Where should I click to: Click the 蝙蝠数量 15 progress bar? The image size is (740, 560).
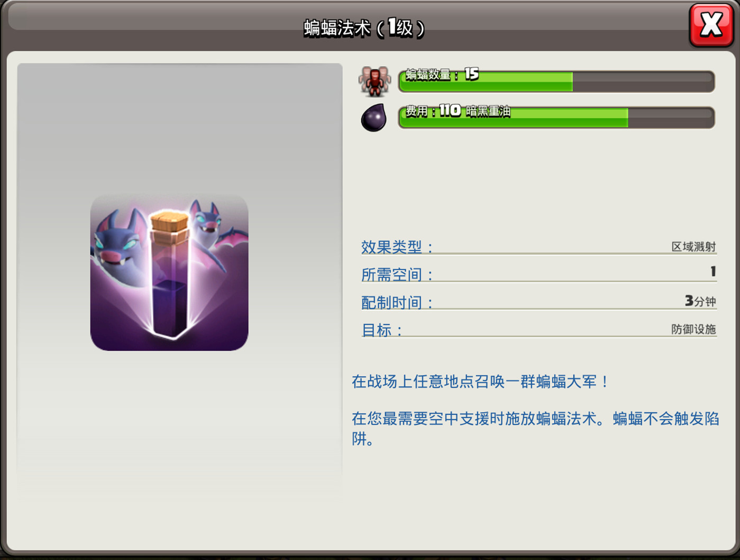point(556,81)
